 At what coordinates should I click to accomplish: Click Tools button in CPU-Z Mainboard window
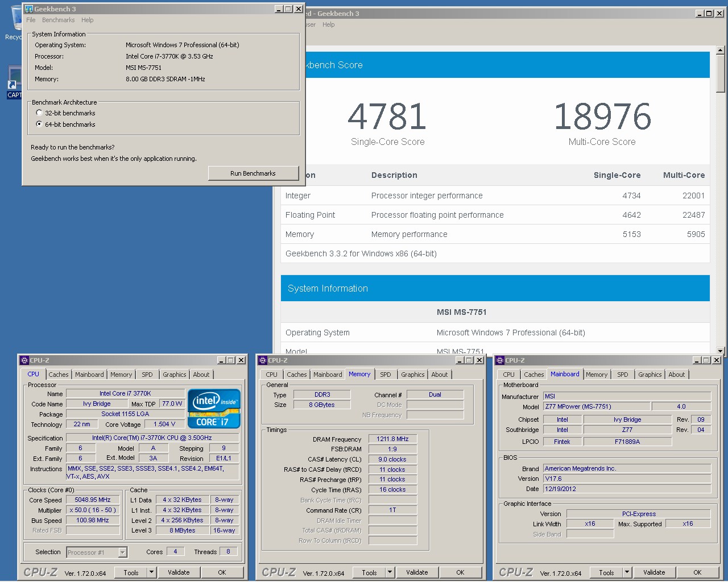tap(607, 572)
